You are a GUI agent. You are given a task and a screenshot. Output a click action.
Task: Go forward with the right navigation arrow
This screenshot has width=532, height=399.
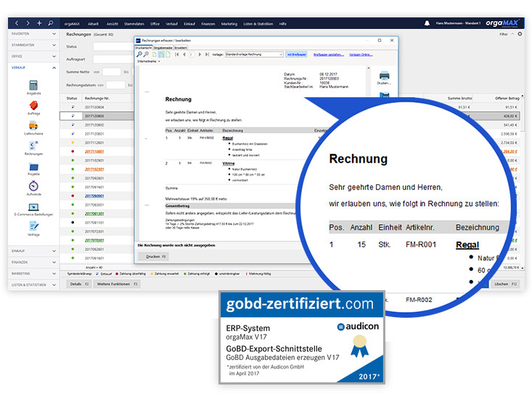pyautogui.click(x=28, y=23)
